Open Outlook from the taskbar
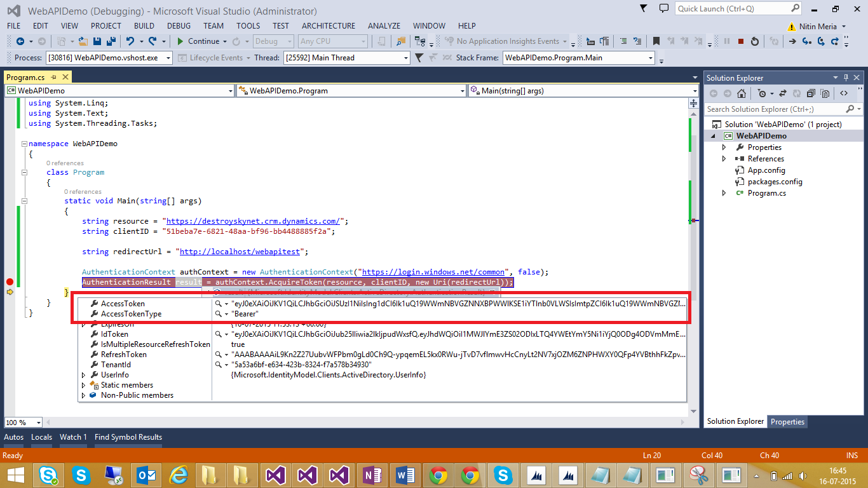 147,475
